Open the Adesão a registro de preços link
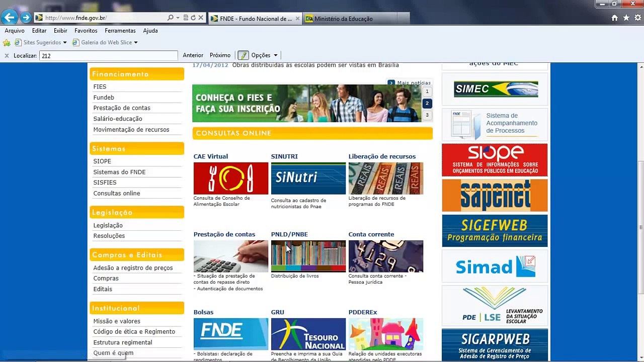This screenshot has height=362, width=644. click(133, 268)
